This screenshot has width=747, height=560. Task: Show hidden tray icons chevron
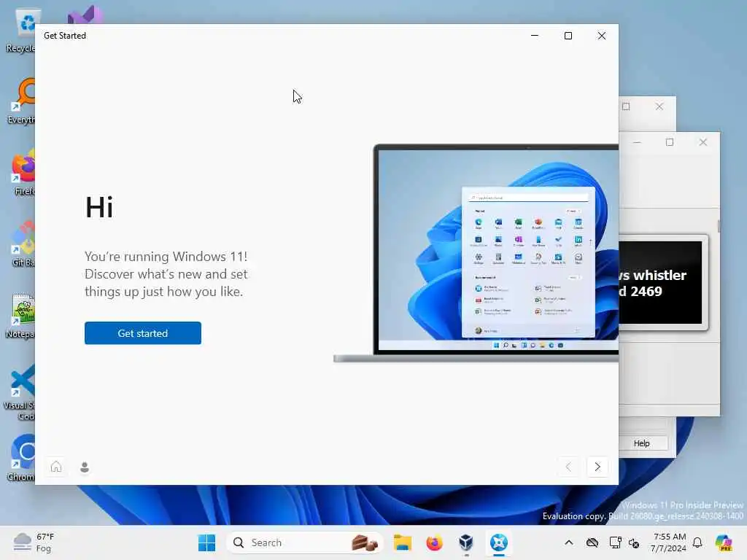click(569, 542)
